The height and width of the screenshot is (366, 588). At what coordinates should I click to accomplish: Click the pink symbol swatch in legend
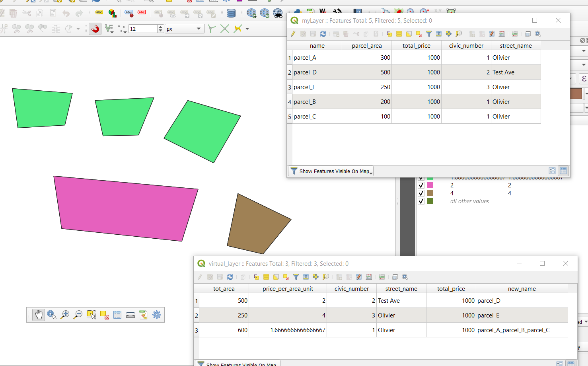pyautogui.click(x=430, y=185)
